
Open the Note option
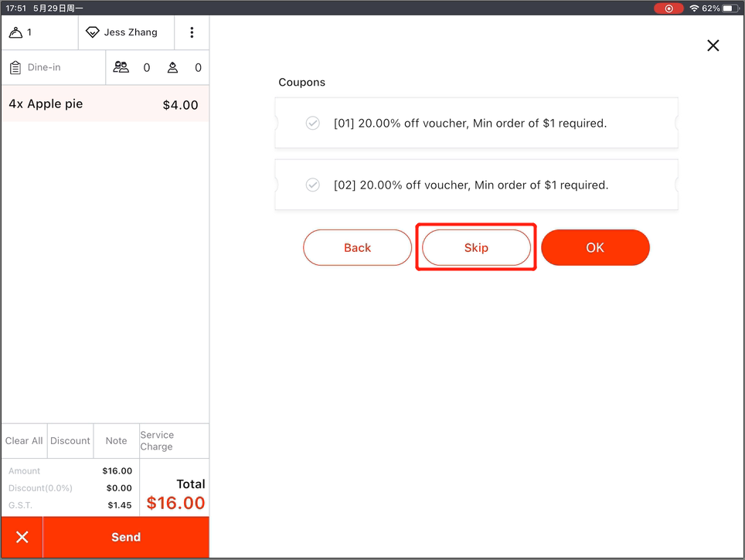click(116, 441)
